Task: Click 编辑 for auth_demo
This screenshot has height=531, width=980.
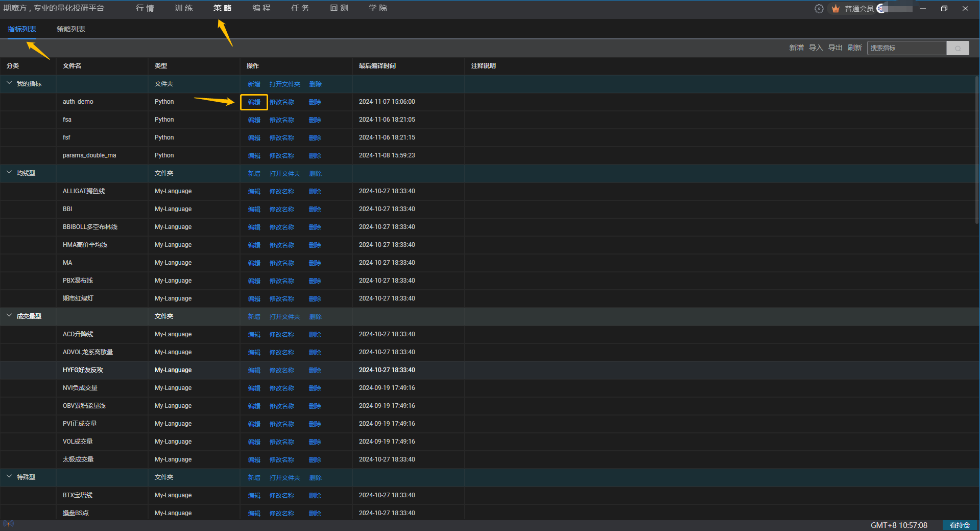Action: click(x=254, y=102)
